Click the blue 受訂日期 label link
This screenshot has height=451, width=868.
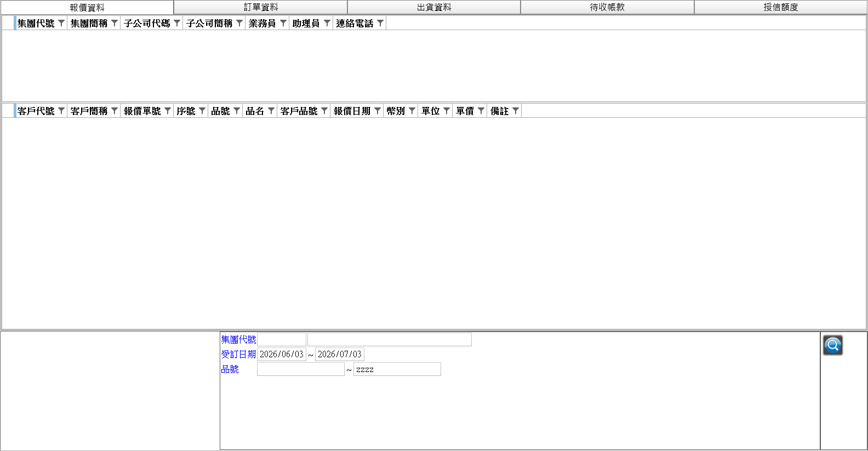pos(238,355)
